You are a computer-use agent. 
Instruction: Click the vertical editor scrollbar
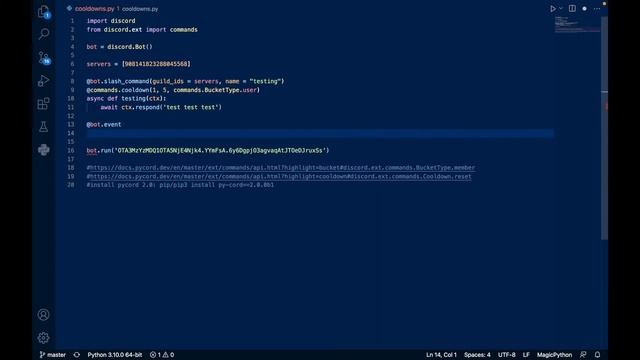point(604,128)
